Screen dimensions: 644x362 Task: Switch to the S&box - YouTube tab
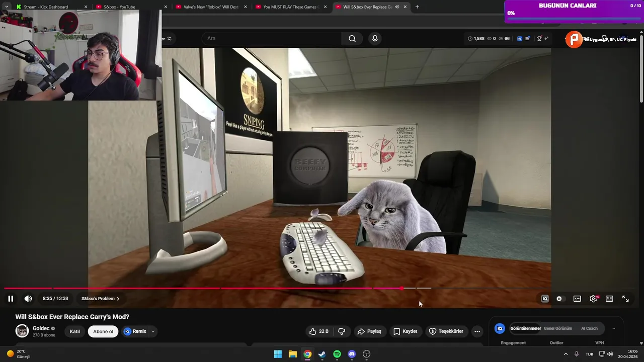coord(132,7)
